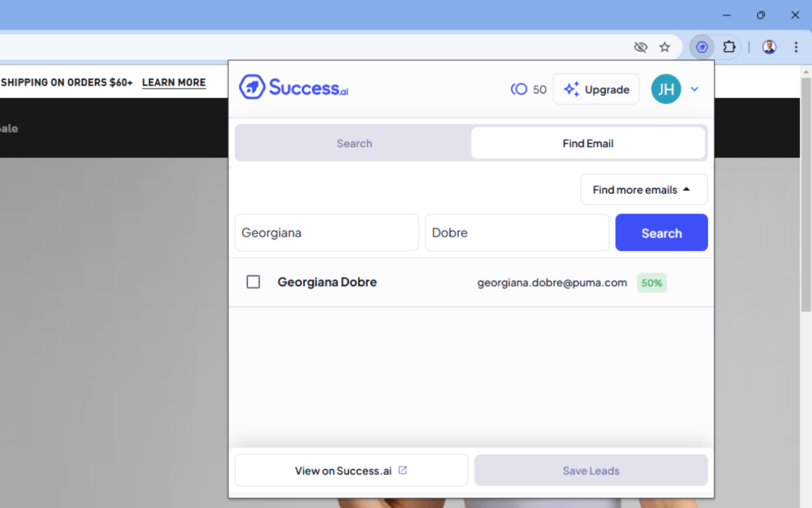This screenshot has height=508, width=812.
Task: Click the eye icon in the address bar
Action: coord(640,46)
